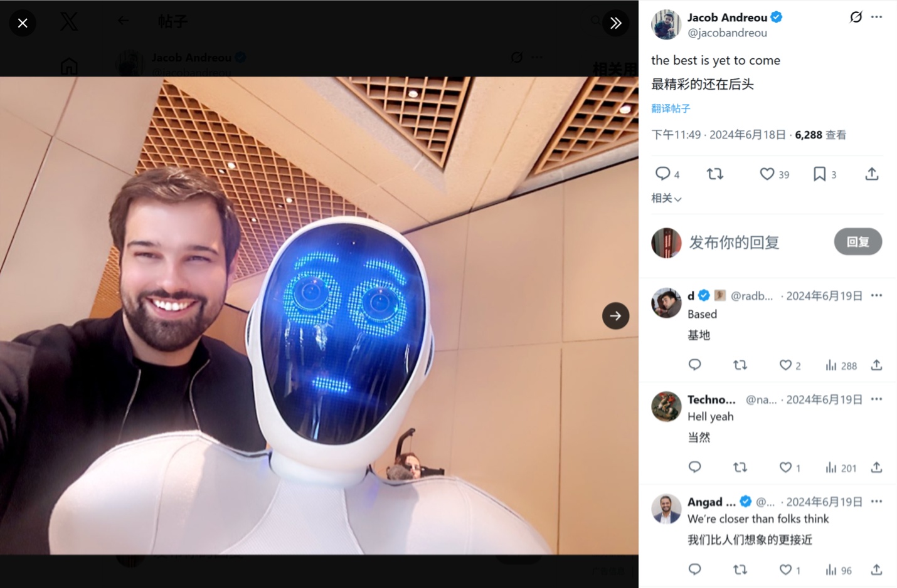Share the main post via upload icon

[872, 174]
